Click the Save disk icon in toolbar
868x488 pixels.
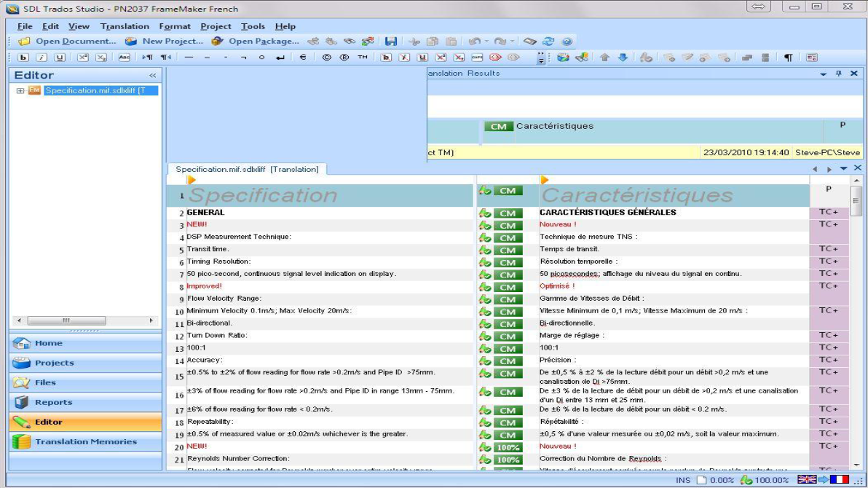click(x=391, y=42)
